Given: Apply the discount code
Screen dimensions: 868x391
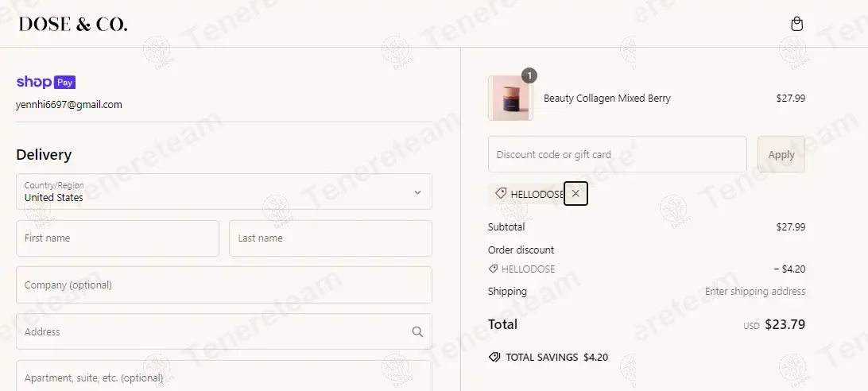Looking at the screenshot, I should 781,154.
